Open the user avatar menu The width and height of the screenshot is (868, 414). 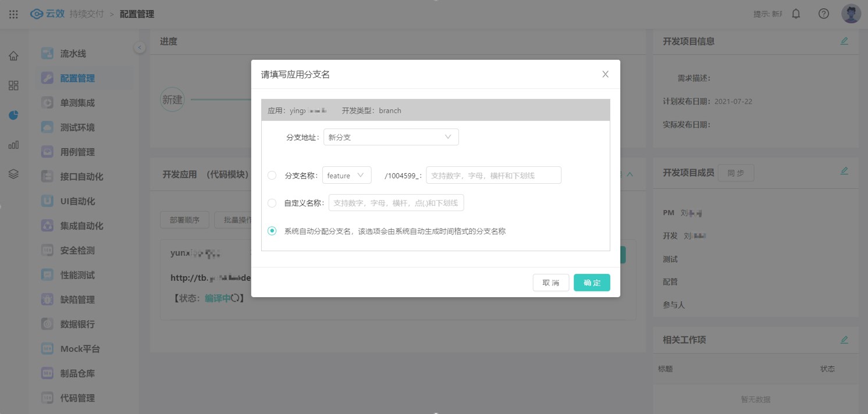coord(851,14)
